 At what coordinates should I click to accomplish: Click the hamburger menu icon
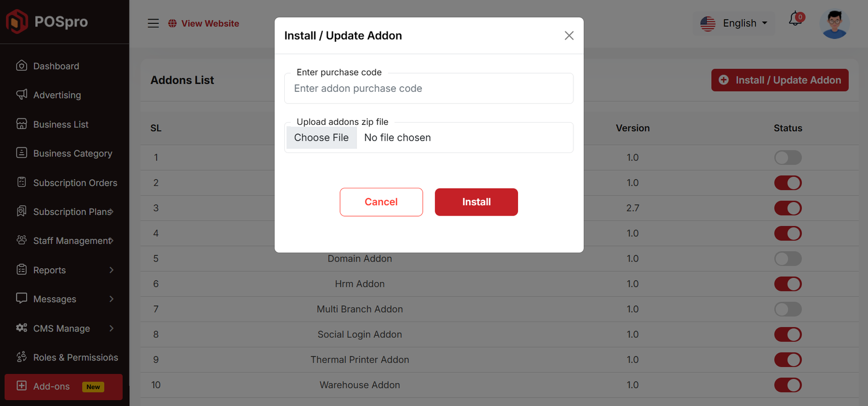tap(154, 23)
